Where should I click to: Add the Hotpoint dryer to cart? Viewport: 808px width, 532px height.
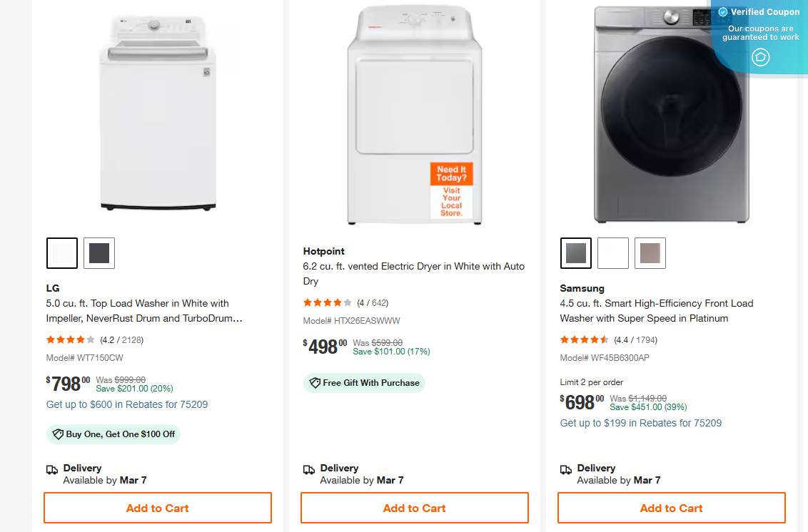[415, 508]
